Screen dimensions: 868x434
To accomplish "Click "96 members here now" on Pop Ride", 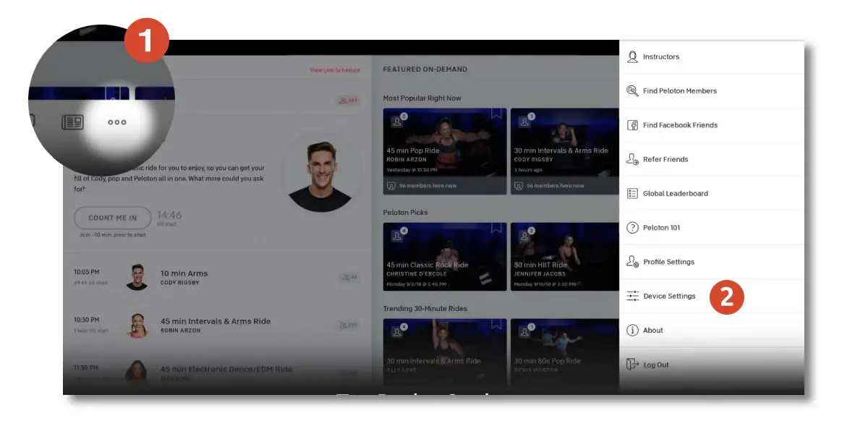I will point(427,186).
